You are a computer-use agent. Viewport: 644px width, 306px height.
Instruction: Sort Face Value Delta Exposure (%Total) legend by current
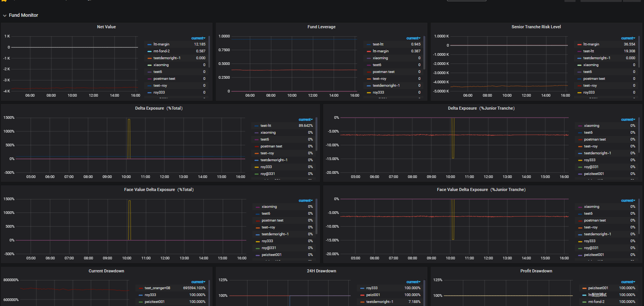click(306, 201)
